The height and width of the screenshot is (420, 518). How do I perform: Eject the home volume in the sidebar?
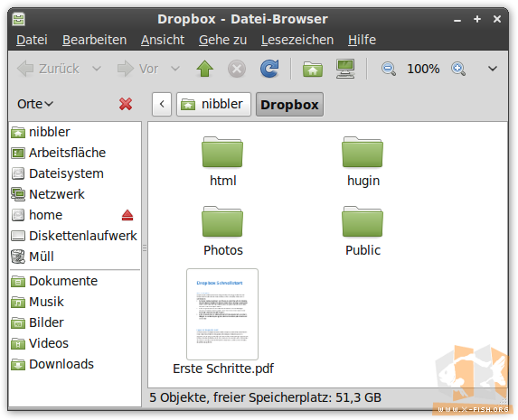pyautogui.click(x=127, y=215)
